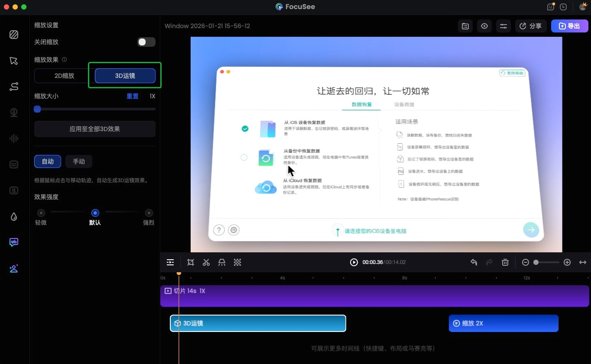Click the mosaic pattern icon

237,262
